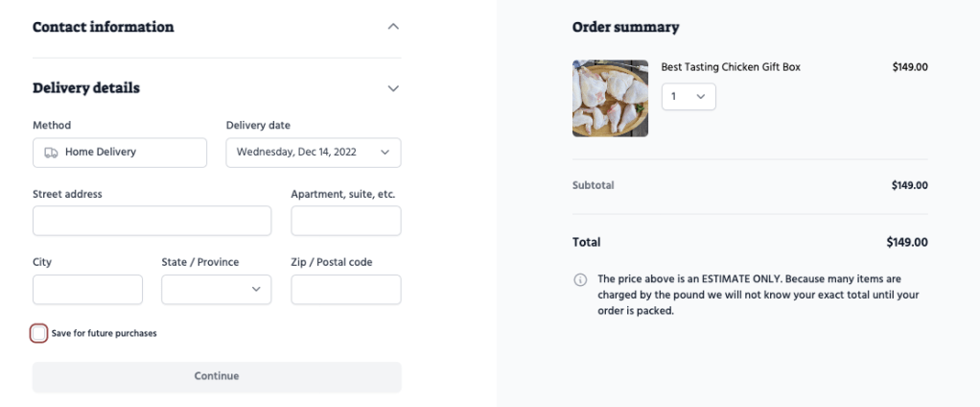Screen dimensions: 980x407
Task: Select the Home Delivery method field
Action: click(120, 153)
